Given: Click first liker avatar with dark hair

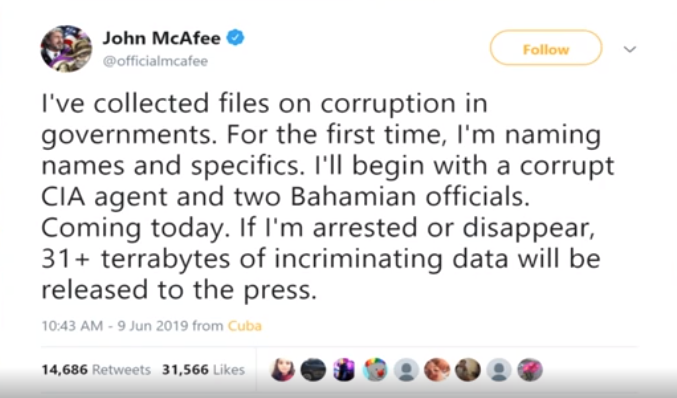Looking at the screenshot, I should (282, 370).
